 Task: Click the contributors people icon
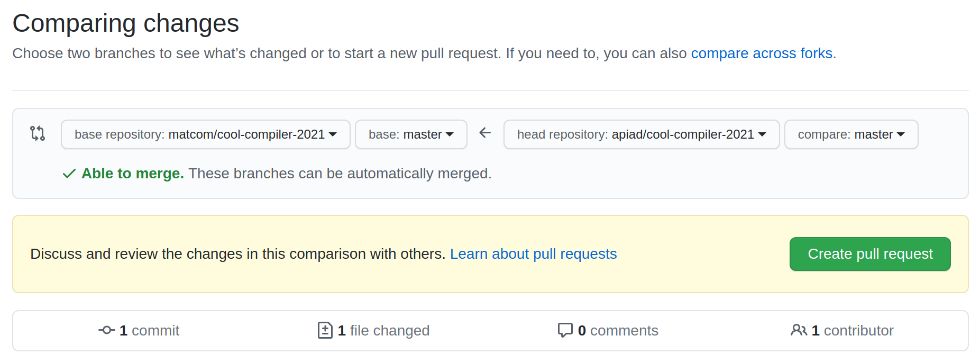pos(799,330)
